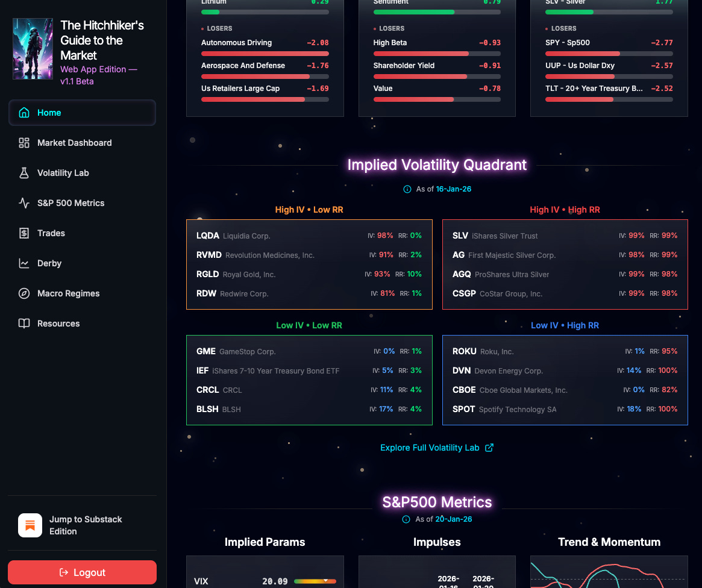Viewport: 702px width, 588px height.
Task: Select the RGLD Royal Gold row
Action: click(x=309, y=274)
